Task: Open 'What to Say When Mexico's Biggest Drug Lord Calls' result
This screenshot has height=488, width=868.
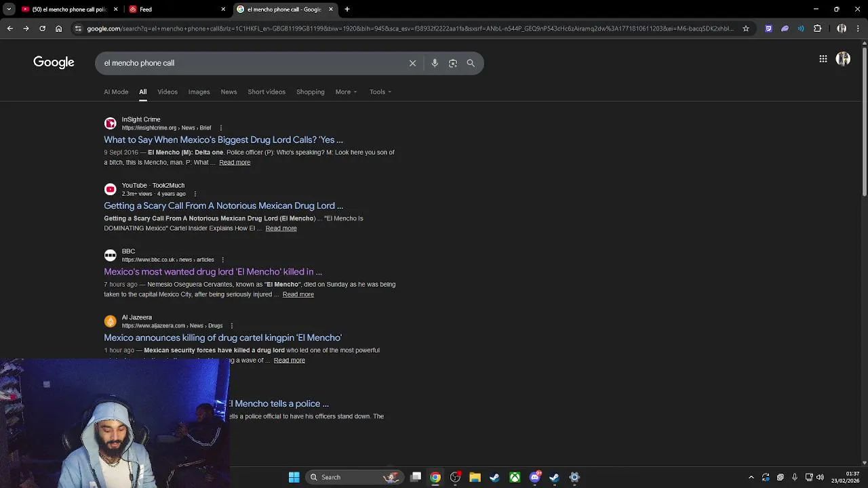Action: 223,140
